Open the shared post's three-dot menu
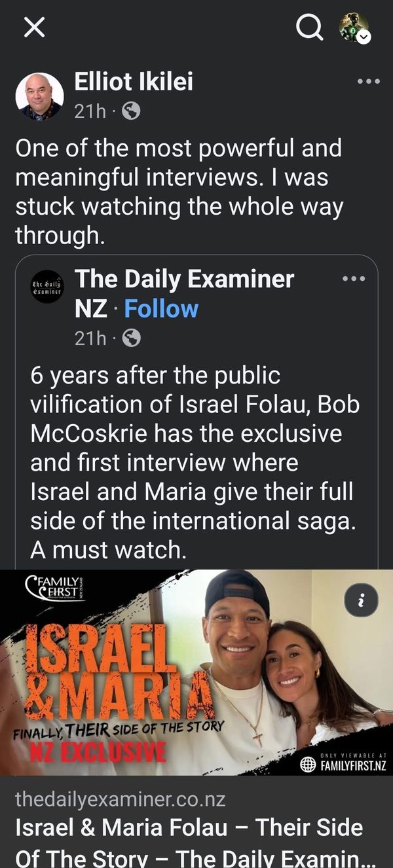 (x=354, y=278)
